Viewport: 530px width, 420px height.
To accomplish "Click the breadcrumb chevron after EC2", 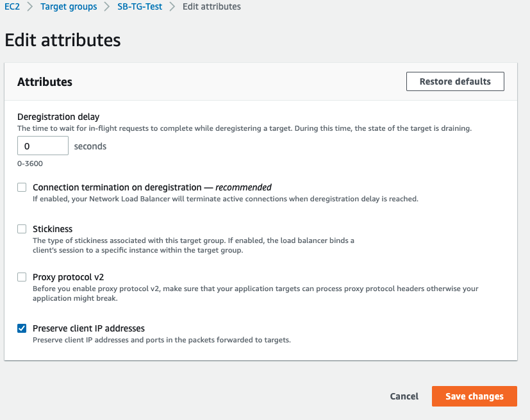I will 30,7.
